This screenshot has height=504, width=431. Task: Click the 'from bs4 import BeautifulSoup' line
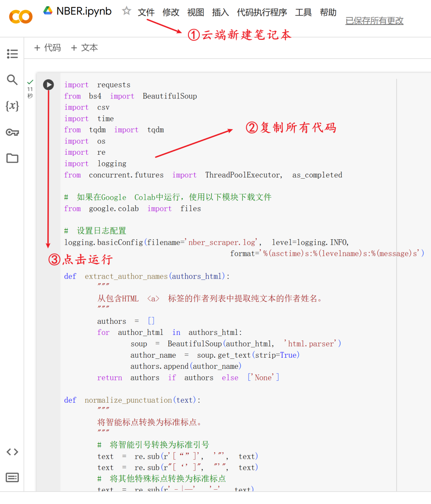pos(130,96)
